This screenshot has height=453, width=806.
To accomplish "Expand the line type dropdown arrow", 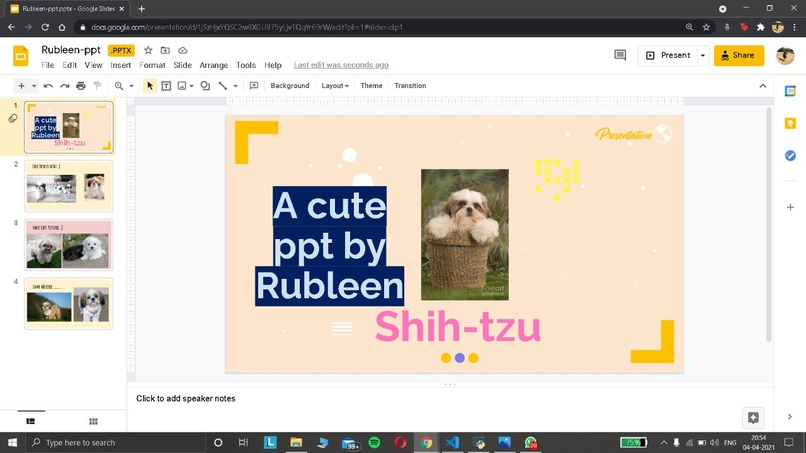I will (x=235, y=86).
